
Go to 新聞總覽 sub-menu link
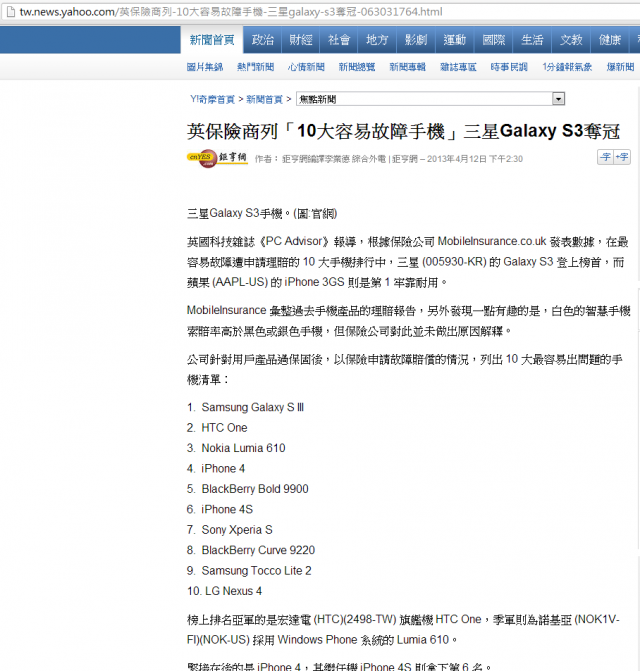click(357, 67)
